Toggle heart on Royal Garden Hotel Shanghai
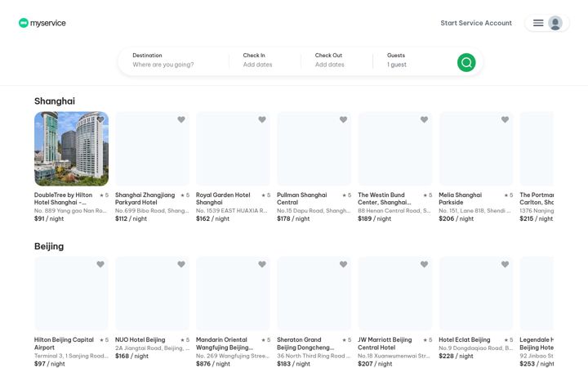Screen dimensions: 588x368 click(x=262, y=119)
